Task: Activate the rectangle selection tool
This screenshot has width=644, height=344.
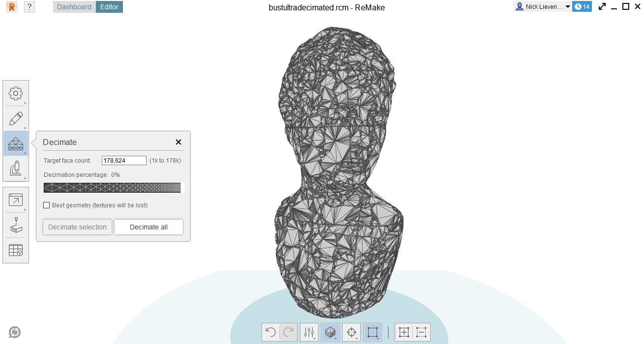Action: [372, 332]
